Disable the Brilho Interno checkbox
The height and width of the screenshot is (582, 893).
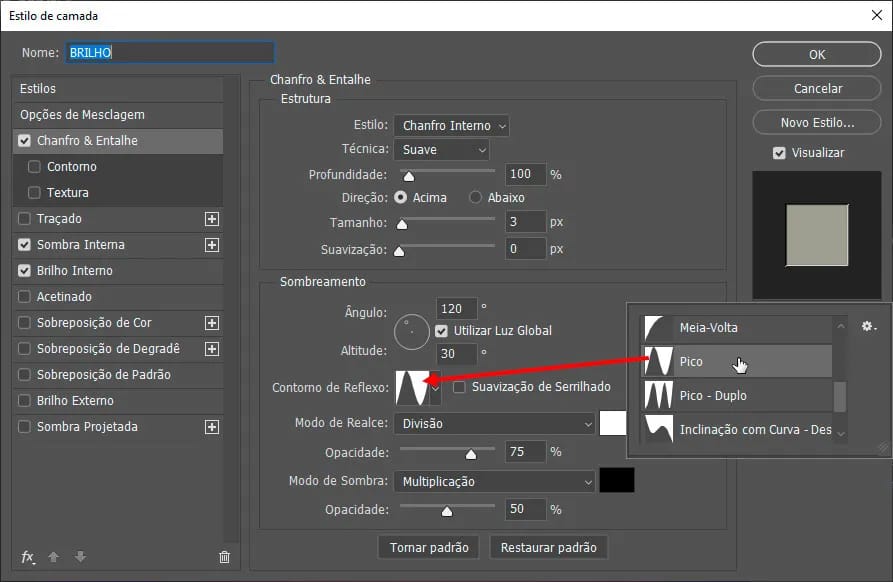pyautogui.click(x=24, y=270)
